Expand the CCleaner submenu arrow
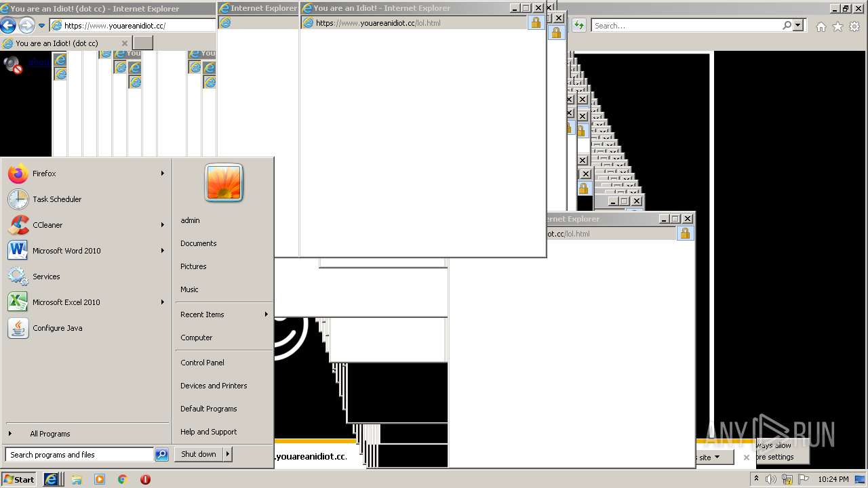This screenshot has width=868, height=488. point(163,225)
